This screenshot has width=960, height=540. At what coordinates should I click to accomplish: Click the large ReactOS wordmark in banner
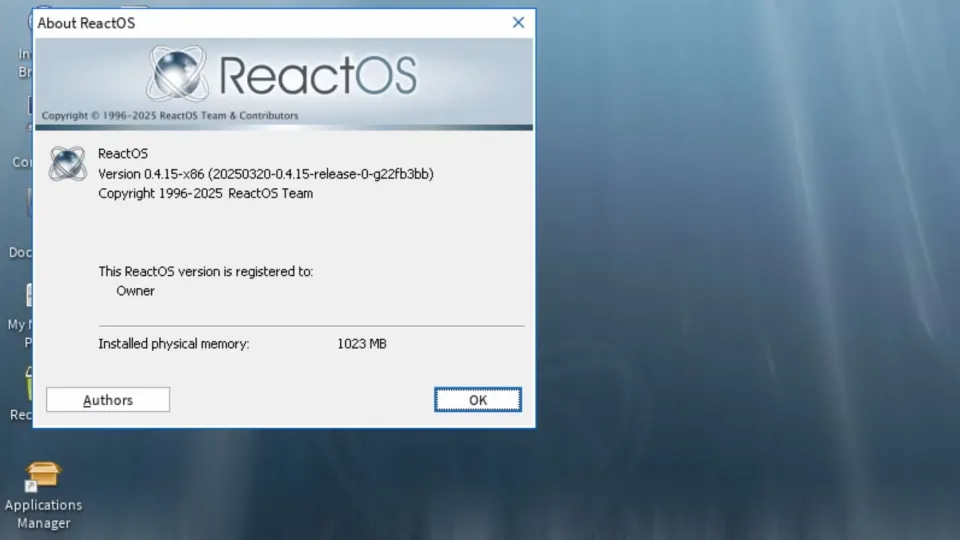(317, 75)
